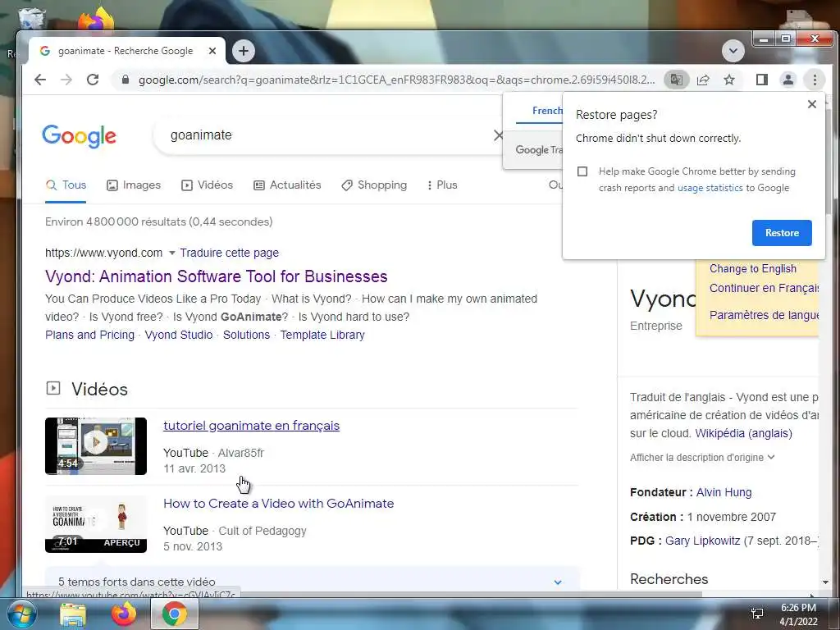The width and height of the screenshot is (840, 630).
Task: Bookmark this page with the star icon
Action: click(x=729, y=80)
